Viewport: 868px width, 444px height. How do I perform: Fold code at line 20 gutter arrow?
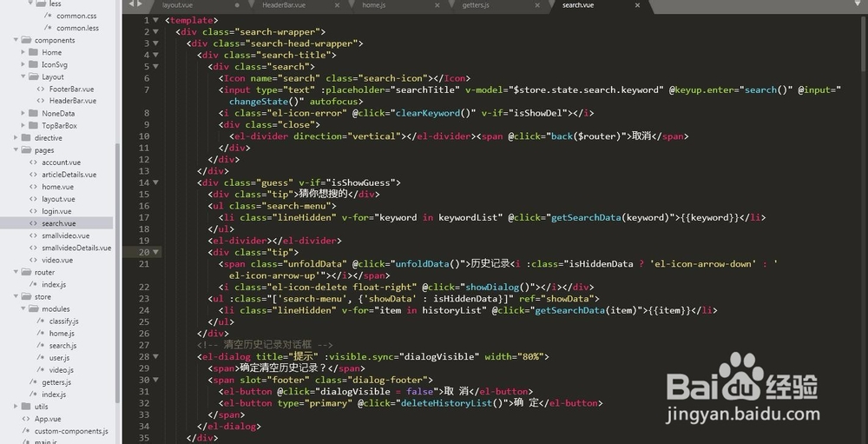click(x=156, y=252)
